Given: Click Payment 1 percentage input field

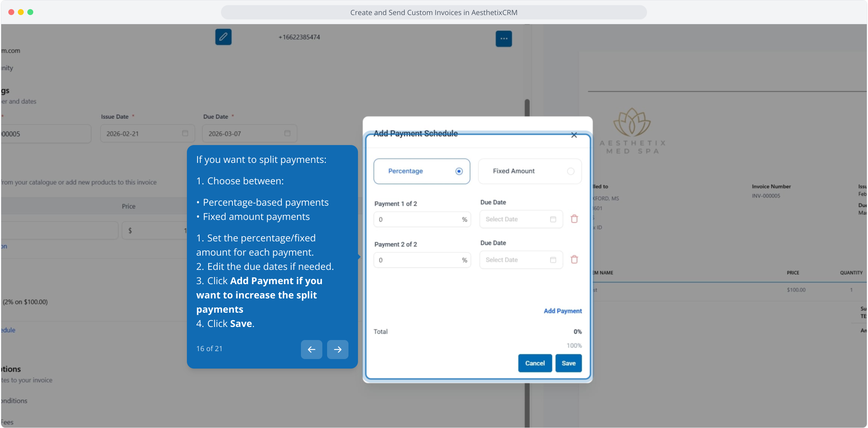Looking at the screenshot, I should [x=418, y=220].
